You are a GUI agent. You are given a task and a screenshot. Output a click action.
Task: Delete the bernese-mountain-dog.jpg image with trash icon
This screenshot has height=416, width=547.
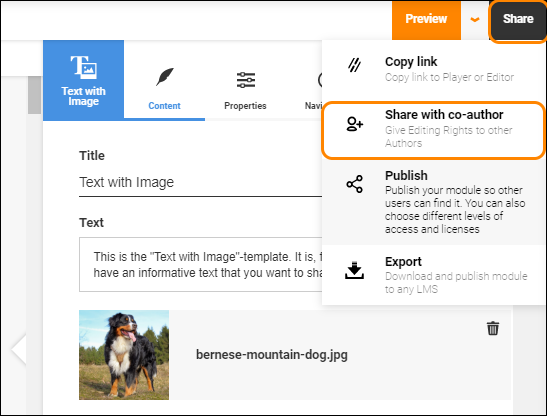(493, 328)
